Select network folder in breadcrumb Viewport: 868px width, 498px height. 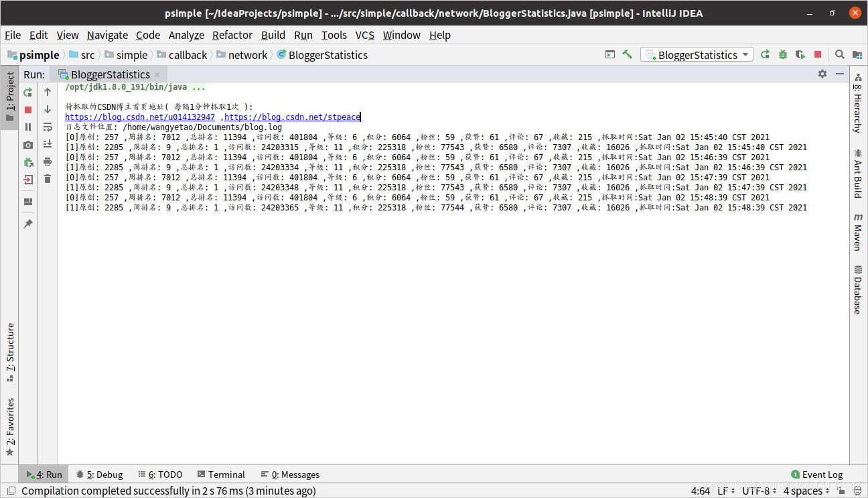click(x=241, y=55)
